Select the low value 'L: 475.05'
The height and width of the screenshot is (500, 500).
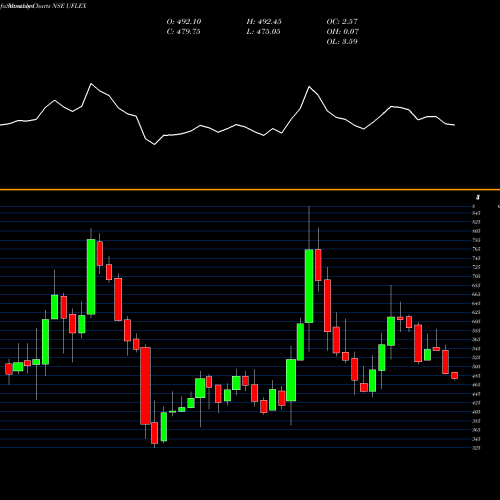pyautogui.click(x=263, y=32)
